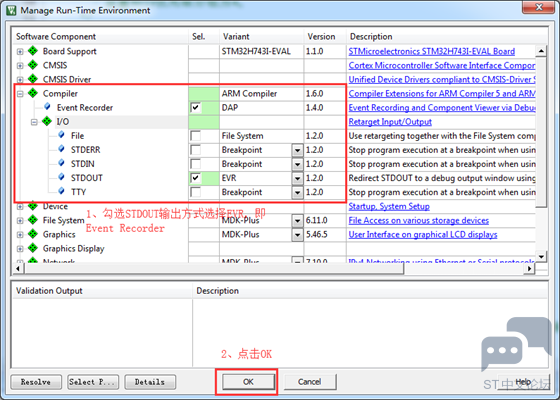Viewport: 560px width, 400px height.
Task: Expand the CMSIS tree node
Action: (x=20, y=66)
